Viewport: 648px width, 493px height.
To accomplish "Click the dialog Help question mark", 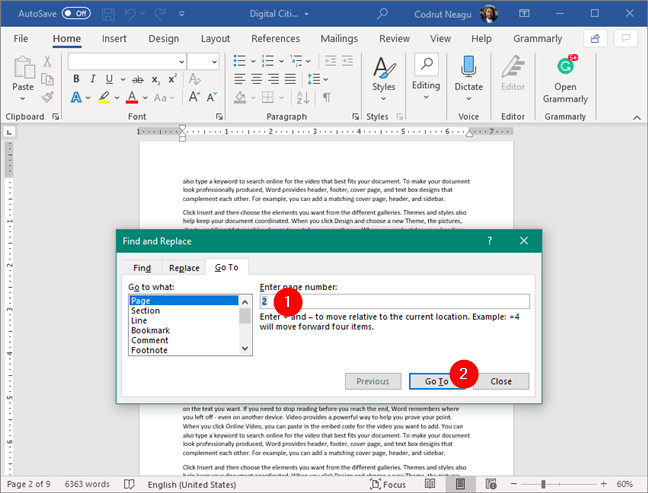I will [x=490, y=241].
